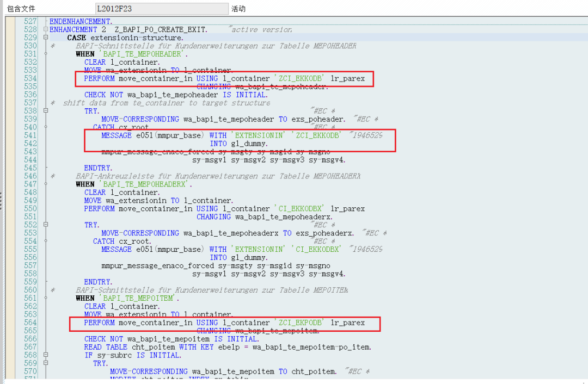This screenshot has height=384, width=588.
Task: Click Z_BAPI_PO_CREATE_EXIT enhancement name
Action: click(161, 29)
